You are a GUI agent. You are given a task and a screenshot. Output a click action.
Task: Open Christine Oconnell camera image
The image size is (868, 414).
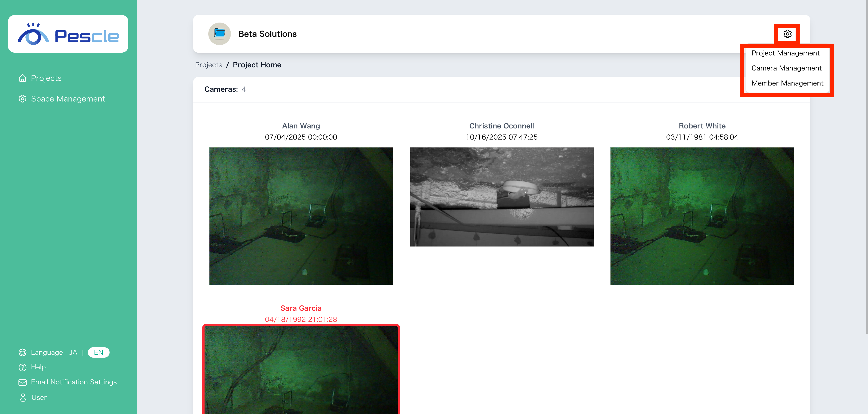click(x=501, y=197)
